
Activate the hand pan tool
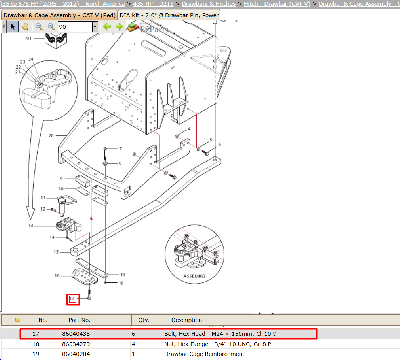point(25,27)
